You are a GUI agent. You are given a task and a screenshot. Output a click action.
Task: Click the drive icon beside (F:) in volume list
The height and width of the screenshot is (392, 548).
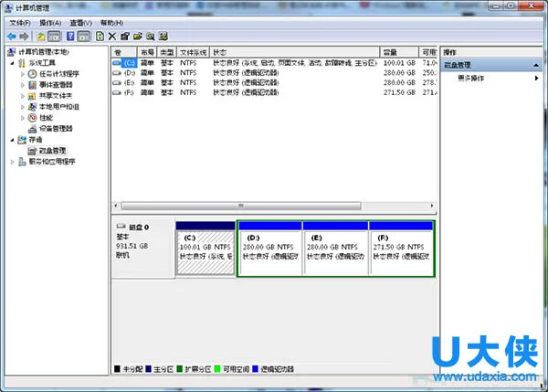tap(117, 92)
